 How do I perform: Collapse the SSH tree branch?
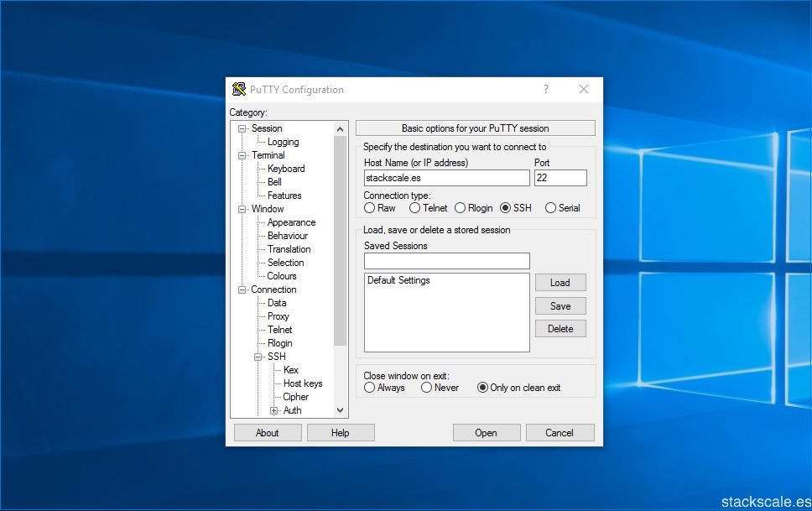point(258,357)
